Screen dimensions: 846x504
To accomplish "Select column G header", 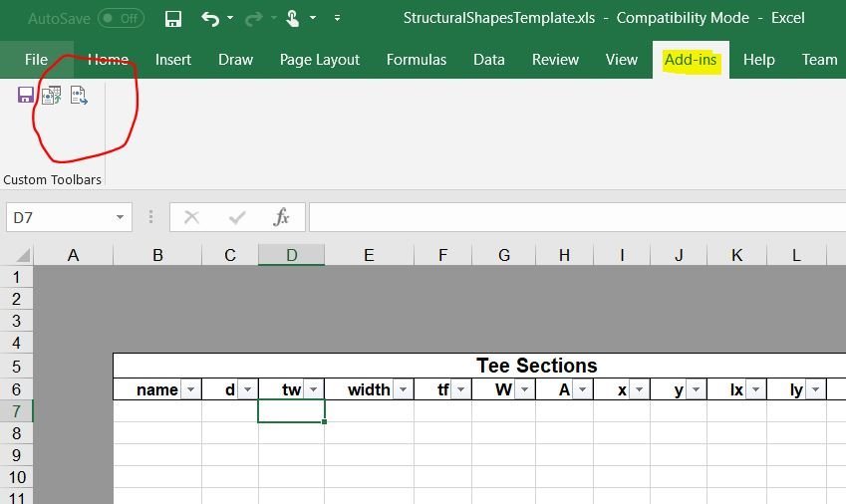I will 503,256.
